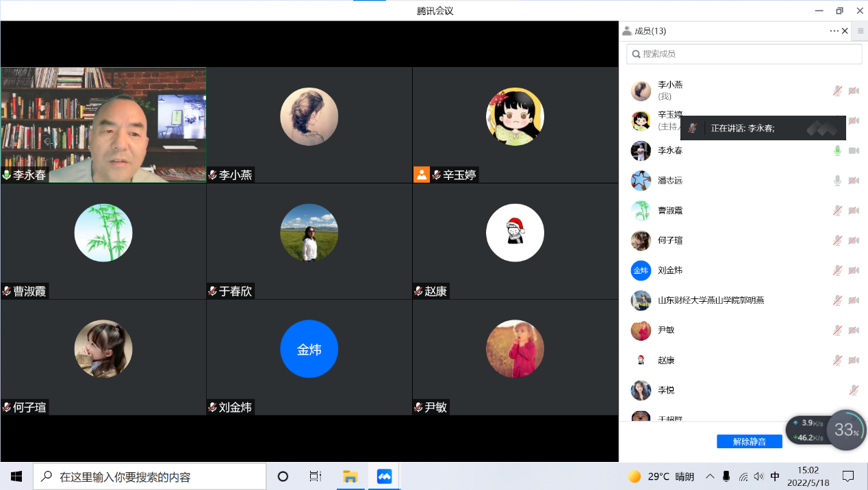Select 李永春's video tile

coord(103,125)
